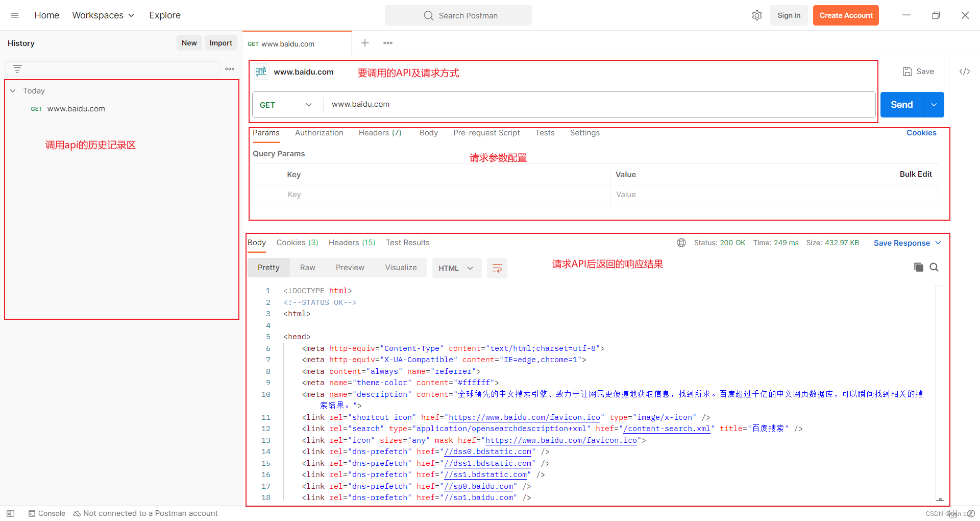Image resolution: width=980 pixels, height=521 pixels.
Task: Open the Workspaces dropdown
Action: click(103, 15)
